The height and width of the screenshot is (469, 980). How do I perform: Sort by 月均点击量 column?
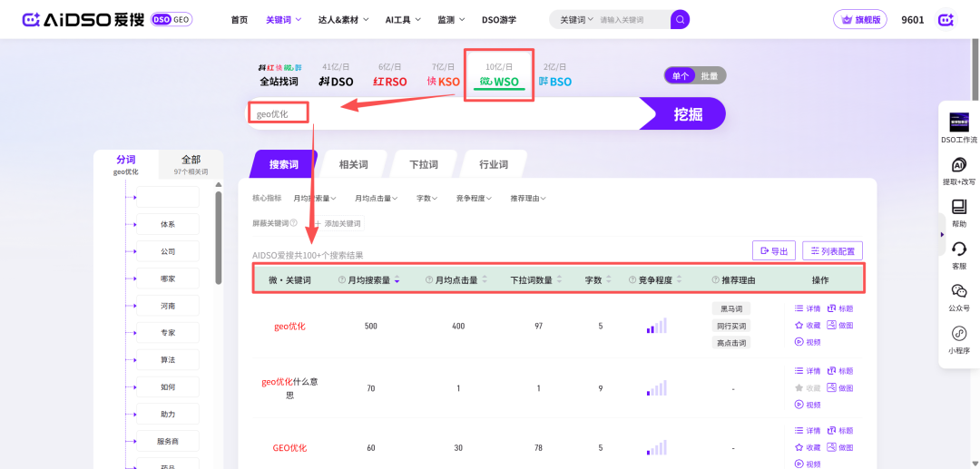(485, 280)
